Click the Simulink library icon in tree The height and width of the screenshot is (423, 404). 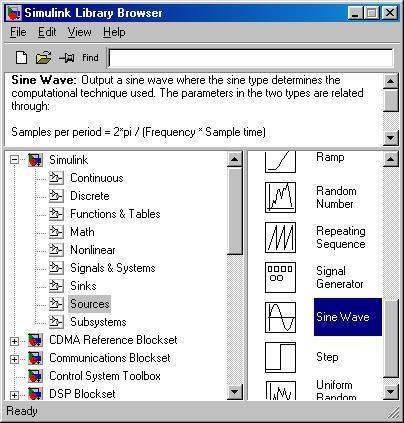point(35,160)
